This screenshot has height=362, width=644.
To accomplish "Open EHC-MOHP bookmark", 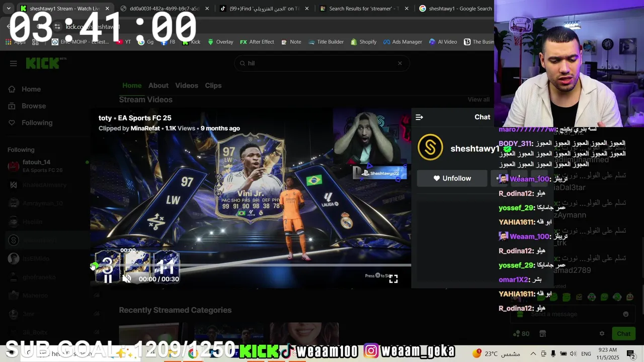I will (x=80, y=42).
